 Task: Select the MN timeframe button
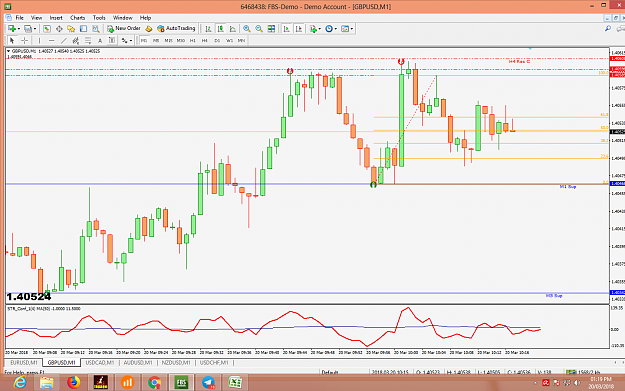coord(241,40)
